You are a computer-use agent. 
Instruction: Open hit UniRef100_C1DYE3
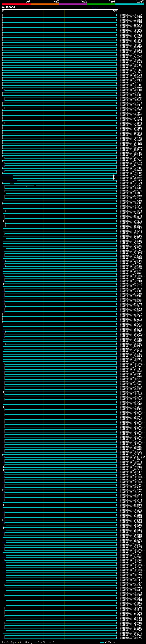[x=131, y=20]
